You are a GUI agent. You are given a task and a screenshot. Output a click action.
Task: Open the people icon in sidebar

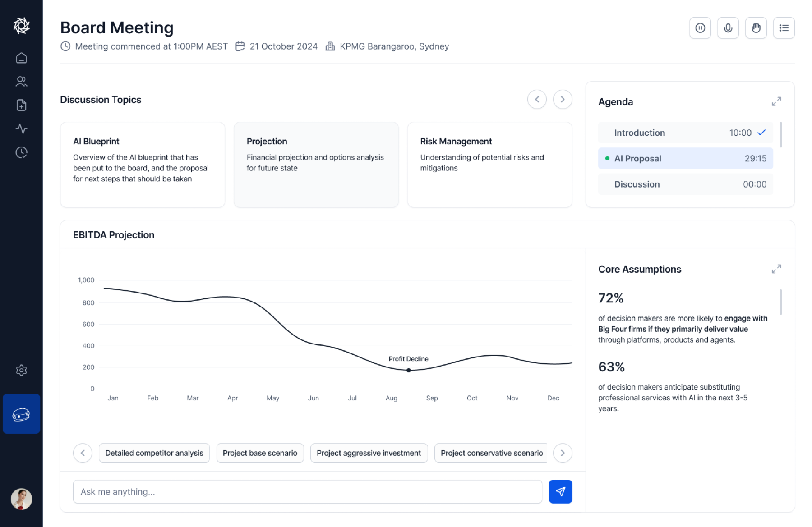point(21,82)
